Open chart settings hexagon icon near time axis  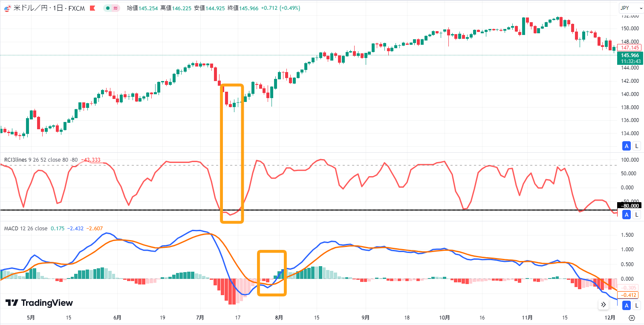(x=632, y=318)
